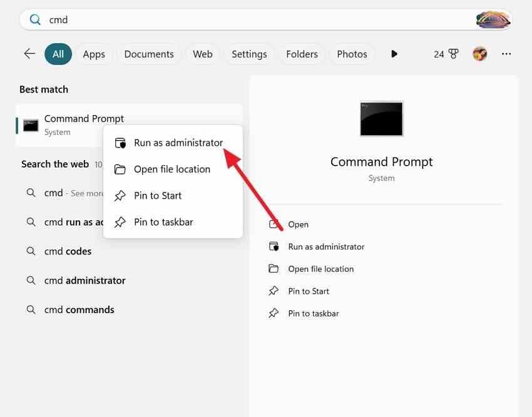Select web suggestion 'cmd commands'

129,309
